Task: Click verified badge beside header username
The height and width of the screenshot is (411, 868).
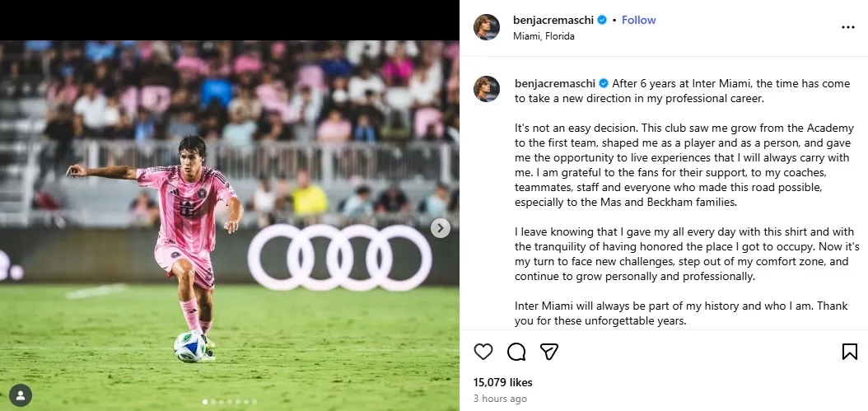Action: click(603, 20)
